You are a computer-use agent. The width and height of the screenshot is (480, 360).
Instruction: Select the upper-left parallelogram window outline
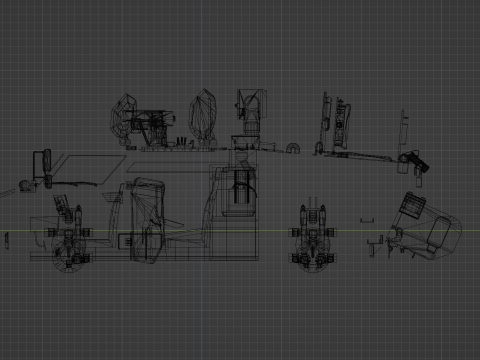tap(89, 169)
